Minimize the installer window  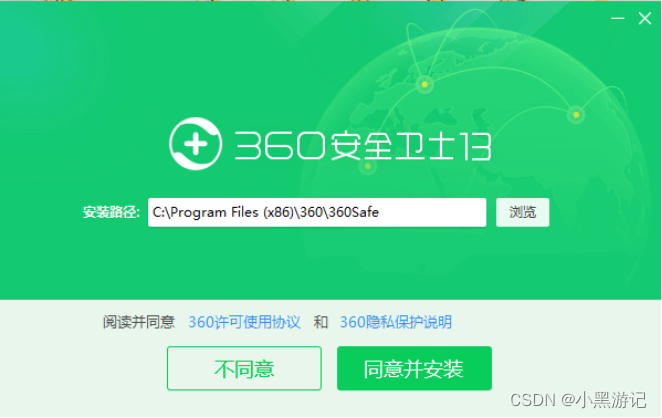pyautogui.click(x=618, y=18)
